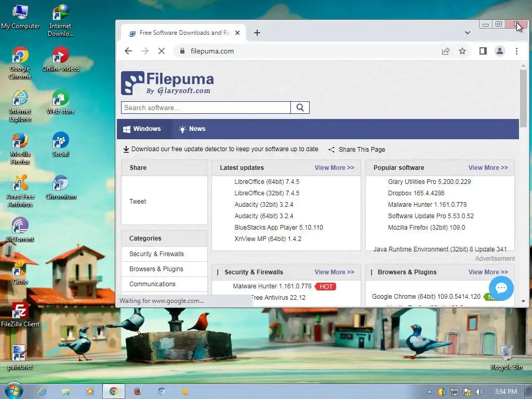Open XnView MP (64bit) 1.4.2

268,239
